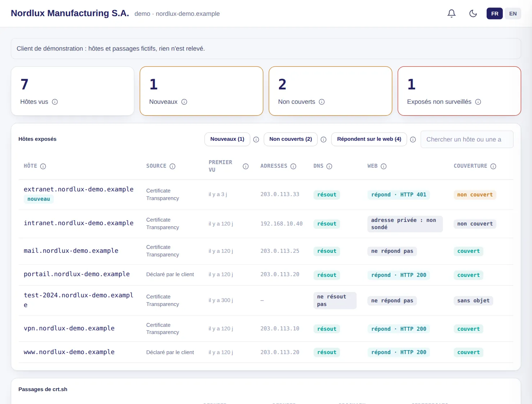Click host www.nordlux-demo.example
Screen dimensions: 532x404
[x=69, y=352]
